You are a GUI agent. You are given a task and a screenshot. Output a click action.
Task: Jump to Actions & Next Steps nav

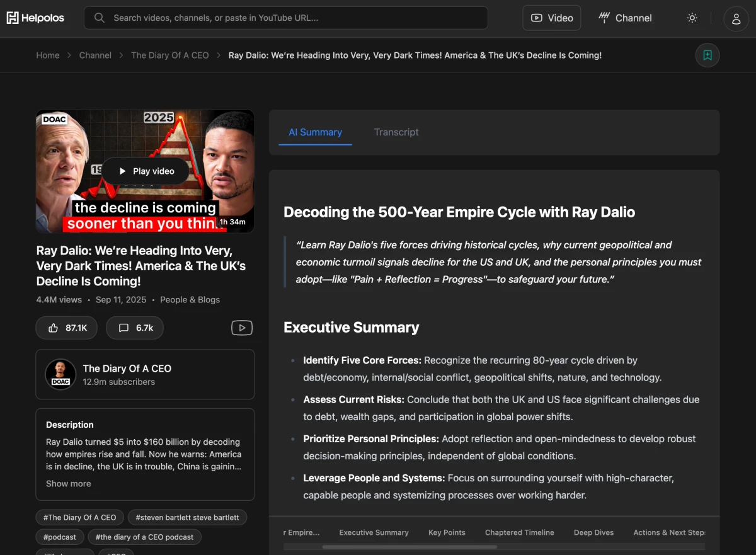669,532
